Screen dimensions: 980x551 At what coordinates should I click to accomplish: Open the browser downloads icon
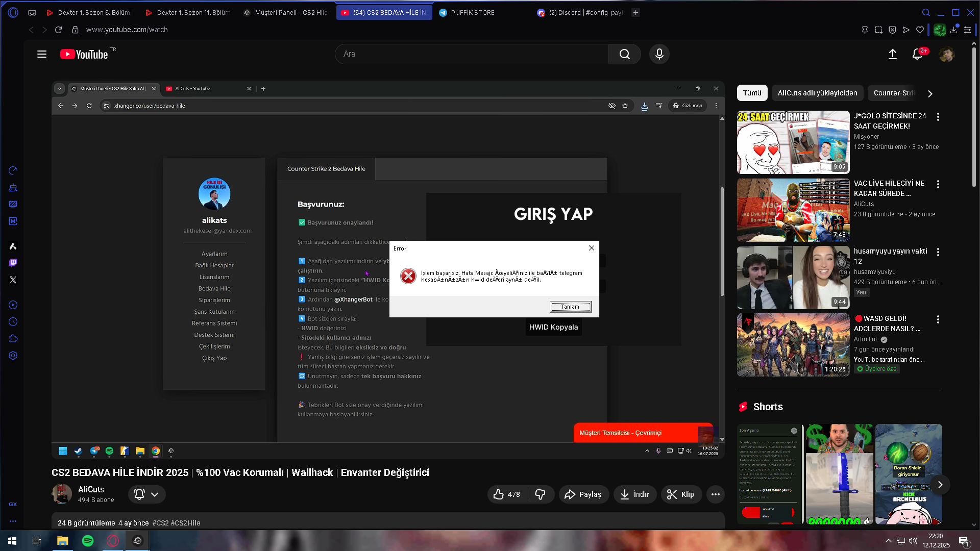tap(954, 30)
